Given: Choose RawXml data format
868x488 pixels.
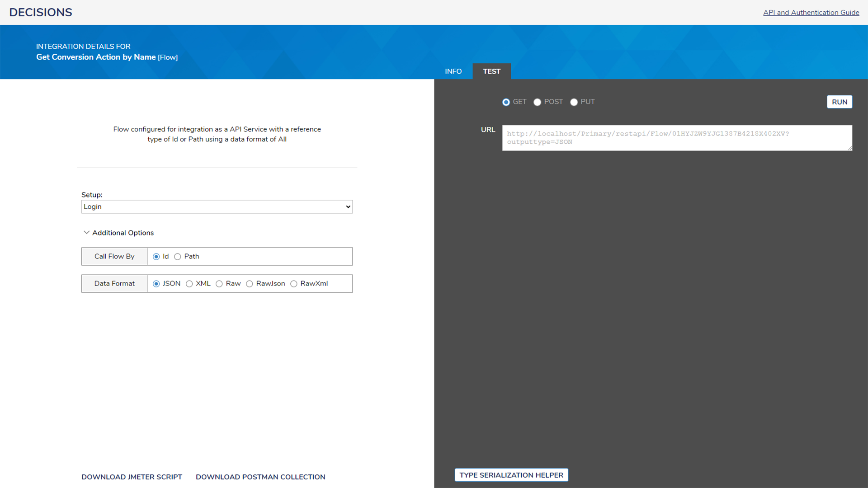Looking at the screenshot, I should pyautogui.click(x=294, y=284).
